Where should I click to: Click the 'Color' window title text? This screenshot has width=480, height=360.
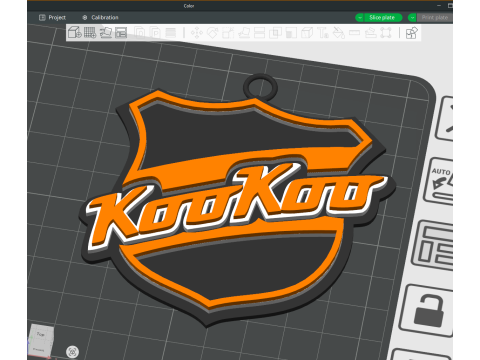click(189, 6)
